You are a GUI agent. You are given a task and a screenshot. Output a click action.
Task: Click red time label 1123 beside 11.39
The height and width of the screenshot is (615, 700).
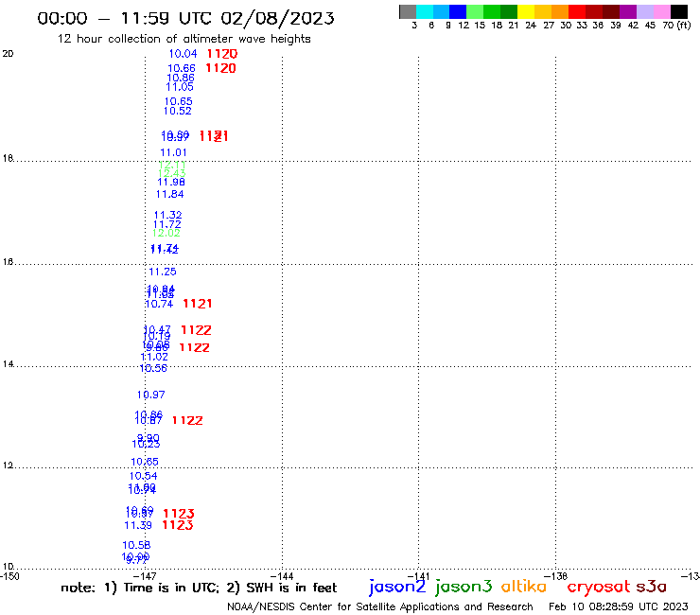tap(178, 525)
